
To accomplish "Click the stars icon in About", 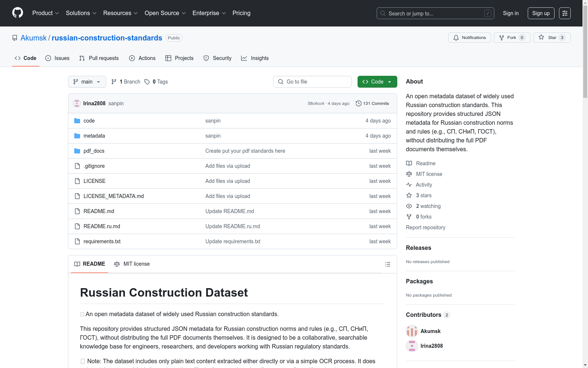I will click(409, 195).
